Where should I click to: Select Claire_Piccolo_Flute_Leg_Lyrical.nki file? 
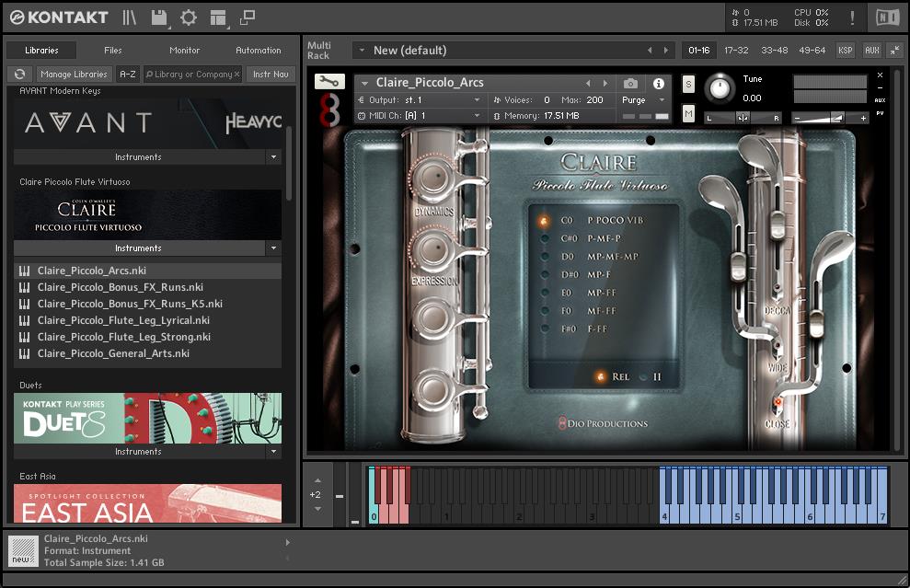(x=123, y=320)
